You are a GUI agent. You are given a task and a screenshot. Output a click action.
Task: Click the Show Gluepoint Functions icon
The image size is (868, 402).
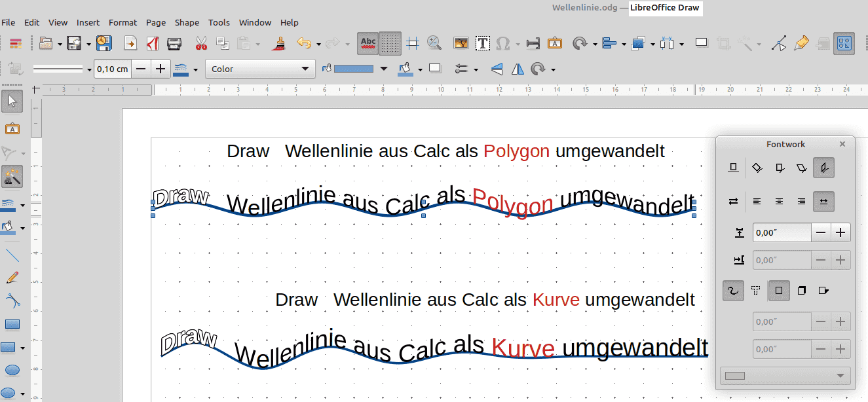click(801, 44)
